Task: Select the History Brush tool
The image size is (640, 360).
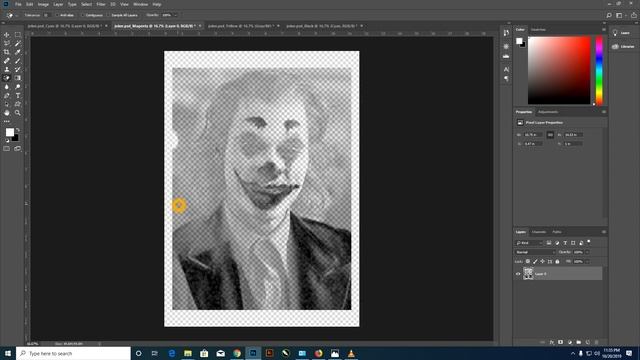Action: [18, 69]
